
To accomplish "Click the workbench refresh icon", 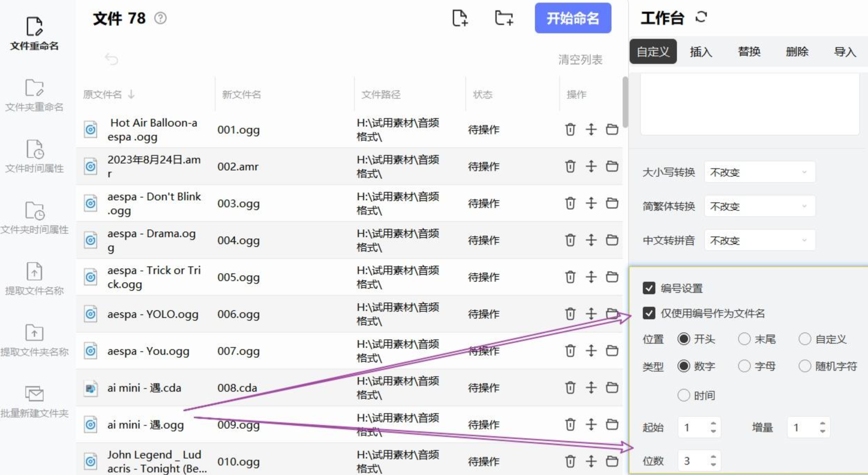I will click(701, 17).
